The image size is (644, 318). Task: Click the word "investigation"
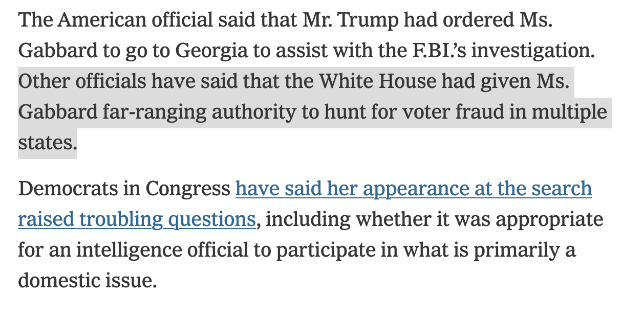coord(544,51)
